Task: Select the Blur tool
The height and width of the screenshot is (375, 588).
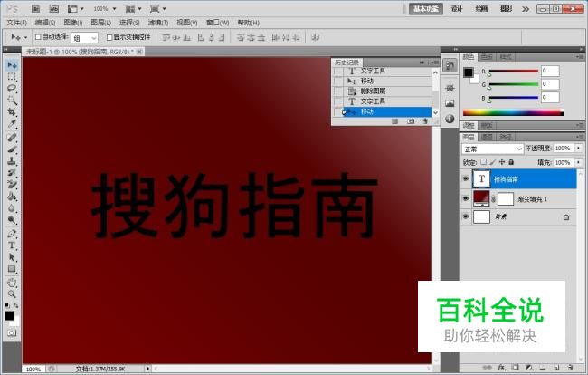Action: click(12, 208)
